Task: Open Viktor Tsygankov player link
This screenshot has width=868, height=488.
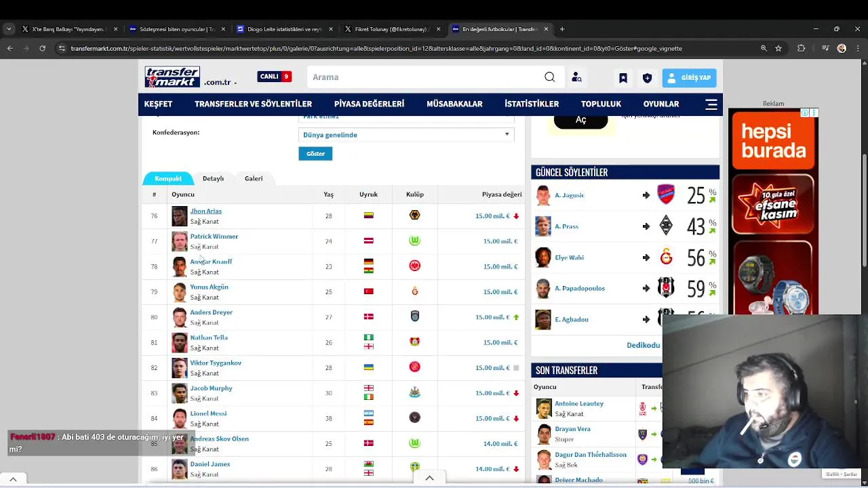Action: 216,363
